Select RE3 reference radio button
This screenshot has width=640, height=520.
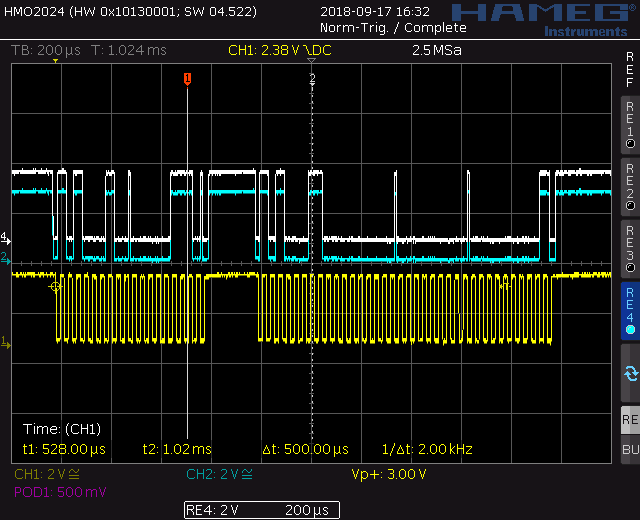[x=630, y=249]
